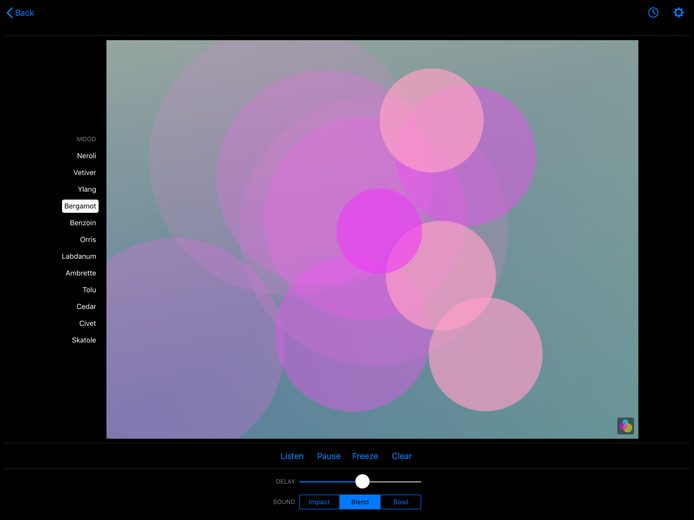Choose the Ylang mood
This screenshot has height=520, width=694.
tap(87, 189)
